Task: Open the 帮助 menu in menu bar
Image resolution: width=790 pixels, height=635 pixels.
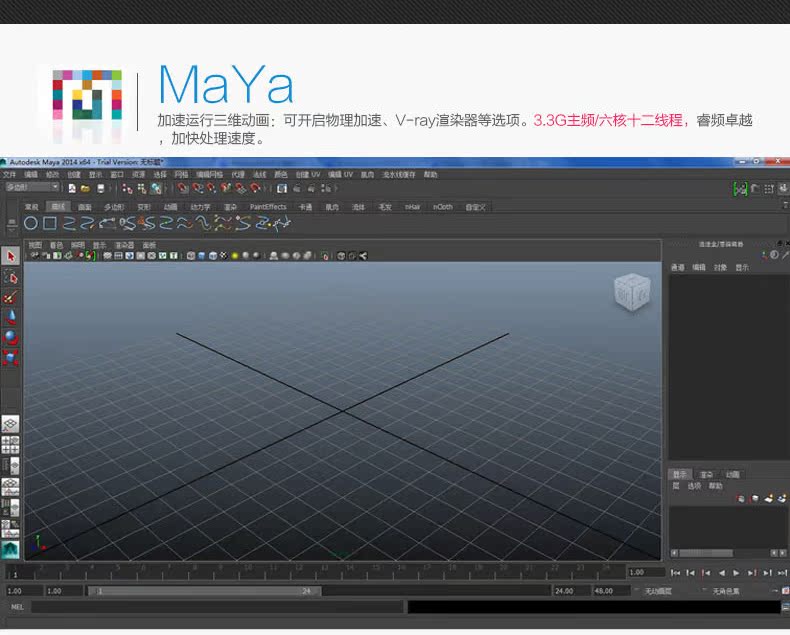Action: (430, 175)
